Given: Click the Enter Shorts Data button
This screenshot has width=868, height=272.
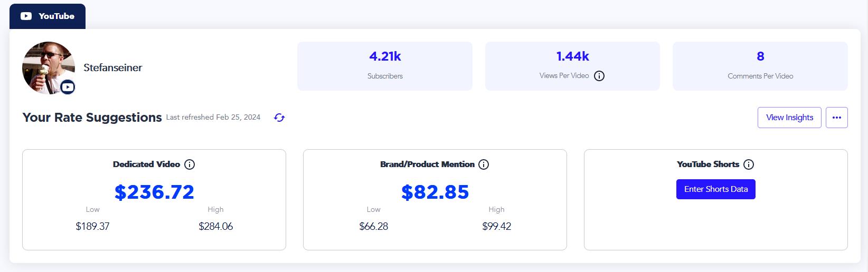Looking at the screenshot, I should tap(715, 189).
